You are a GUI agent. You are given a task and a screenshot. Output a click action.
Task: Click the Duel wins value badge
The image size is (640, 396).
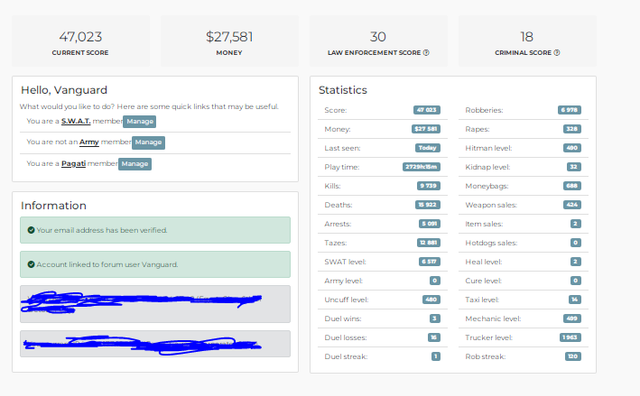pos(435,318)
